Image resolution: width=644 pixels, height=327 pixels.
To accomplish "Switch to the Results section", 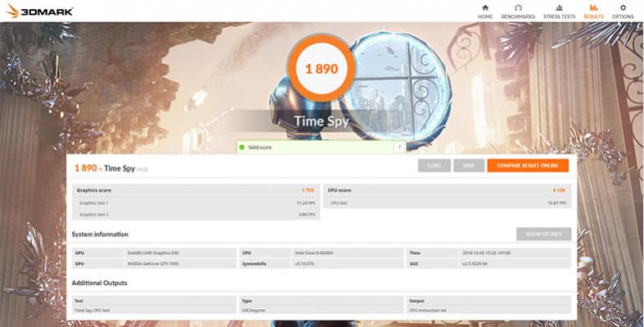I will click(x=593, y=11).
